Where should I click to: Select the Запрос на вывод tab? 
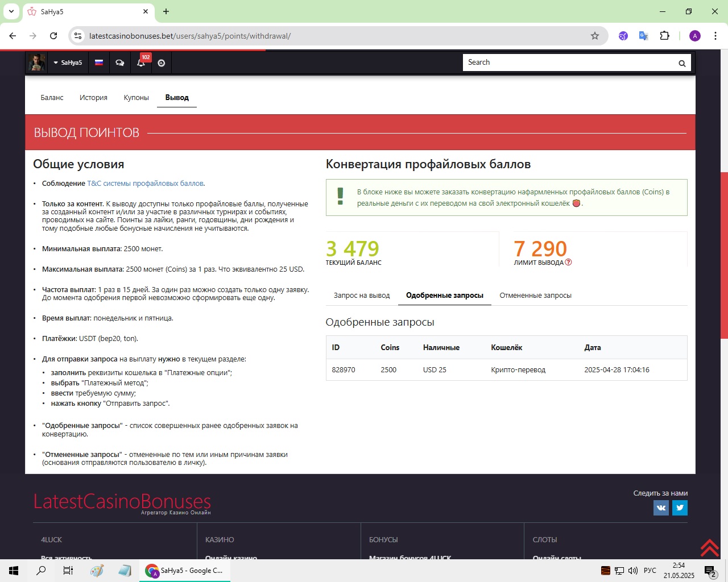362,296
